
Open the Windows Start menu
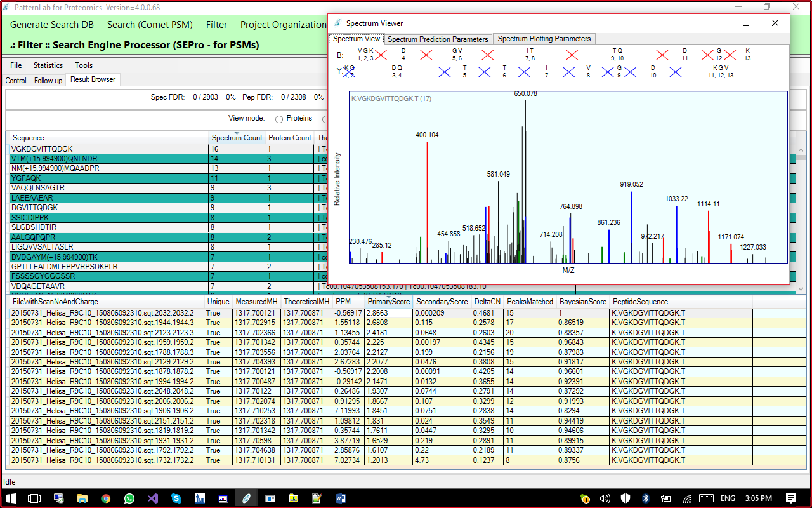pos(11,498)
